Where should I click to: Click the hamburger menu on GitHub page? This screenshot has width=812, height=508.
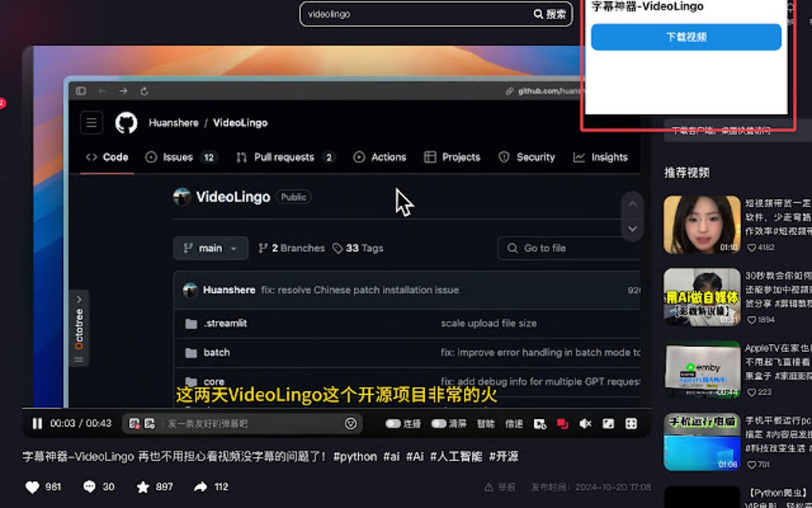tap(91, 123)
